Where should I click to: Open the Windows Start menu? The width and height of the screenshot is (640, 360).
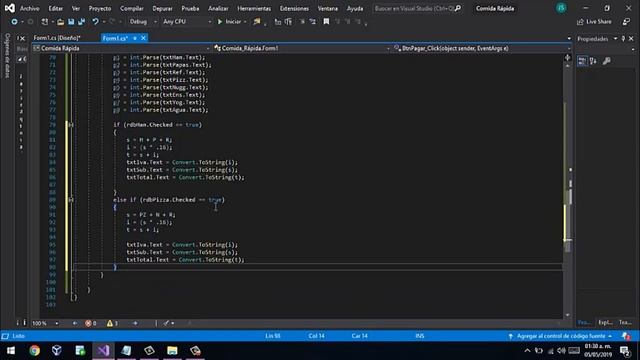coord(11,351)
